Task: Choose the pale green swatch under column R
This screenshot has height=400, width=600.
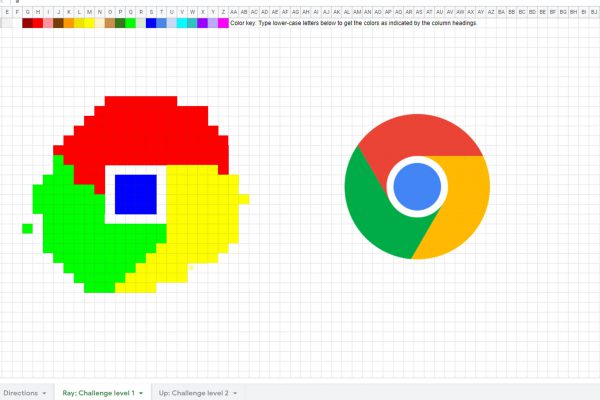Action: (141, 23)
